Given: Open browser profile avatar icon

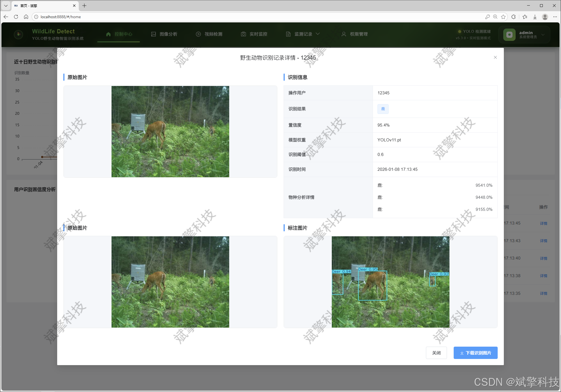Looking at the screenshot, I should [x=545, y=17].
